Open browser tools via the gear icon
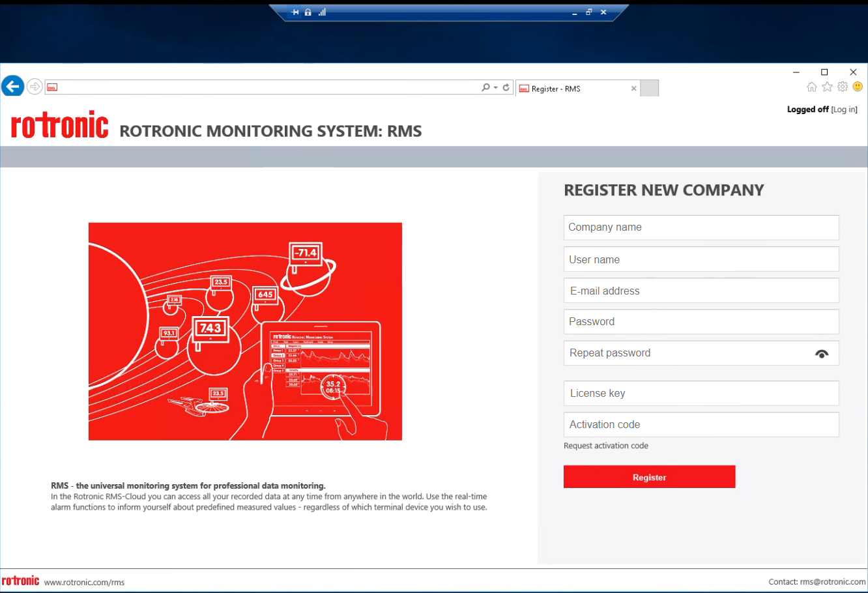 point(843,87)
